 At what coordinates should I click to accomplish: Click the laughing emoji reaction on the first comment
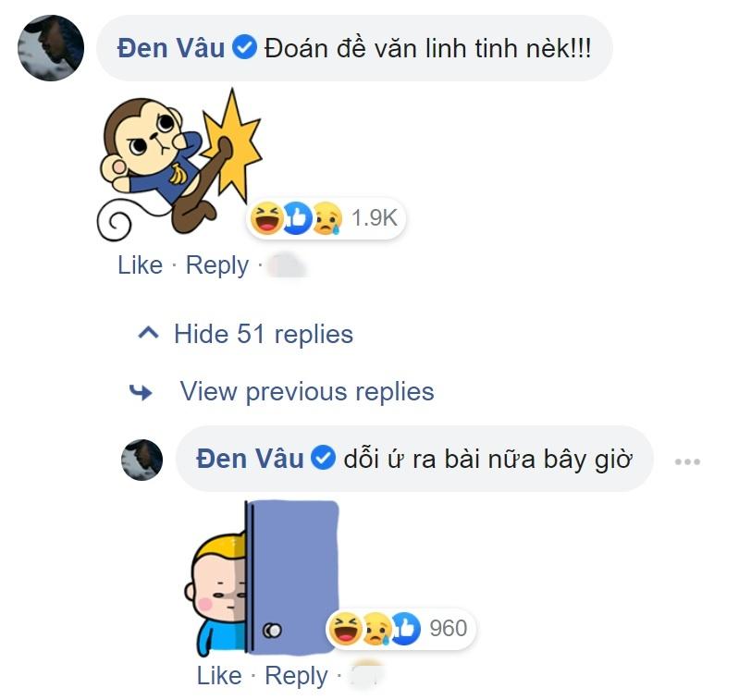[265, 218]
